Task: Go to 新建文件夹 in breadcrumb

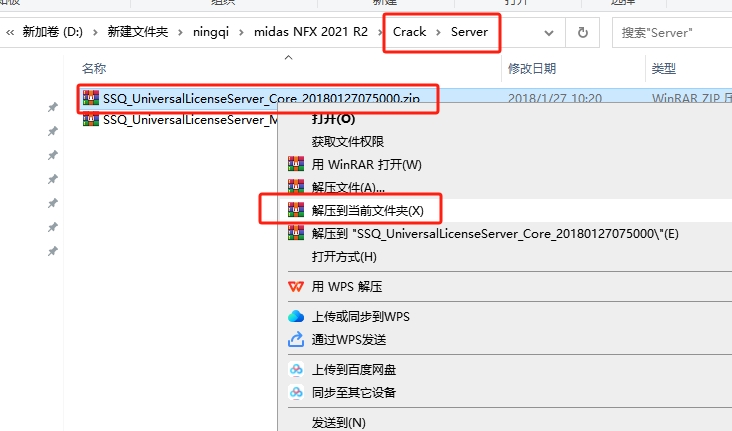Action: coord(138,32)
